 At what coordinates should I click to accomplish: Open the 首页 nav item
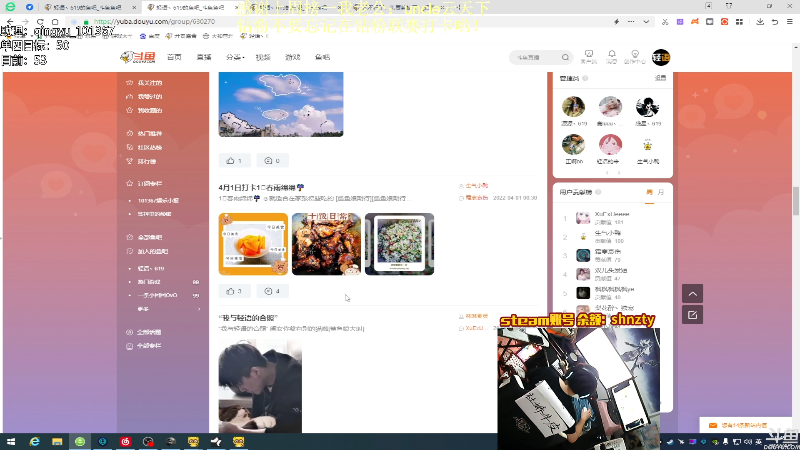[174, 57]
